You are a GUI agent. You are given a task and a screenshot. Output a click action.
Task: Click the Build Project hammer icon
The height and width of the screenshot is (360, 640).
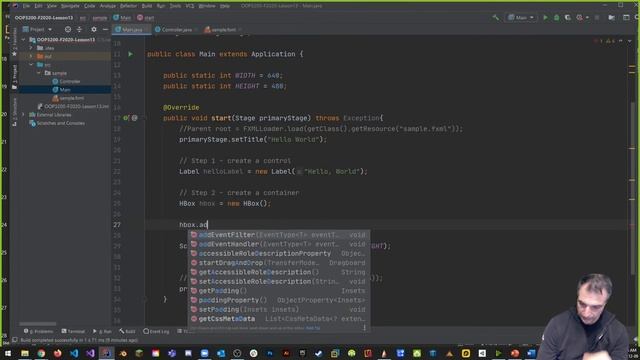[x=496, y=18]
